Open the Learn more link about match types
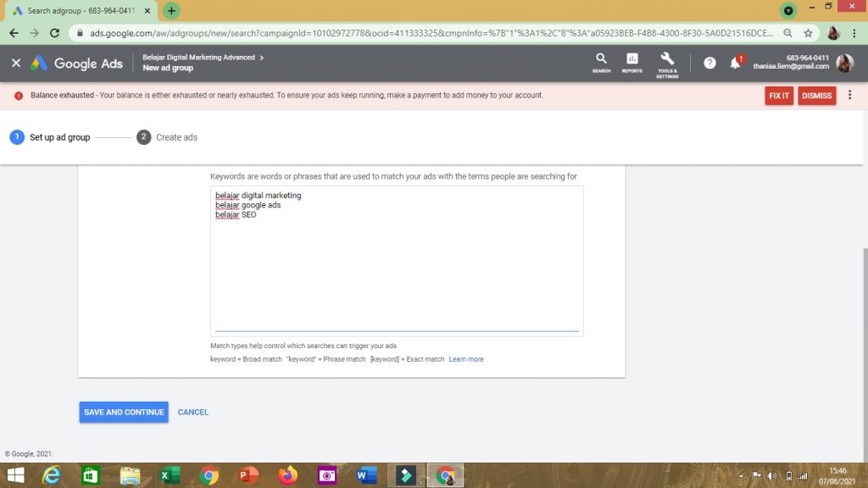This screenshot has width=868, height=488. coord(466,359)
